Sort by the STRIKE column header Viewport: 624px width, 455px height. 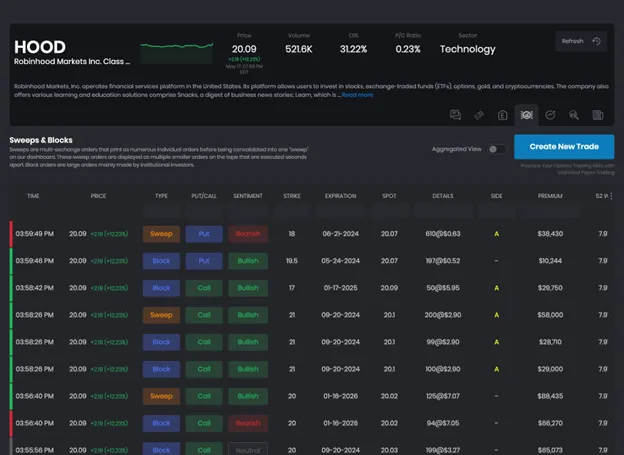(292, 196)
